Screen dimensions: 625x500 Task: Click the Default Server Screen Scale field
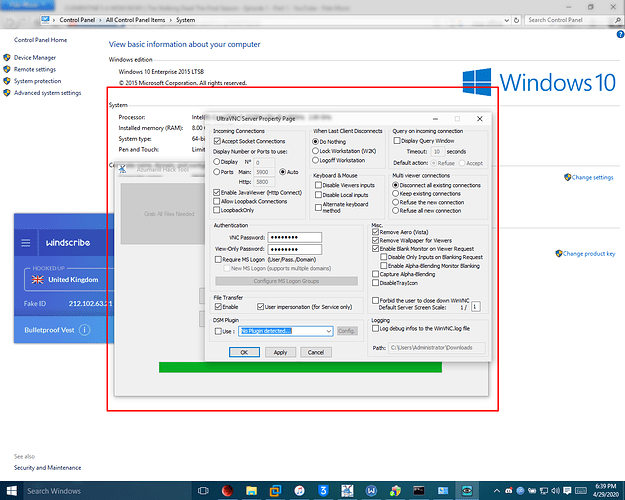(476, 307)
